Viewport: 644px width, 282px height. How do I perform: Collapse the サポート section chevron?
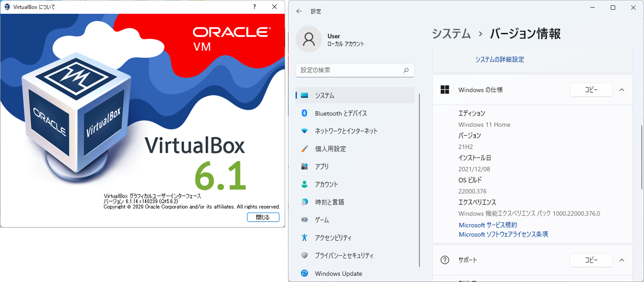622,260
